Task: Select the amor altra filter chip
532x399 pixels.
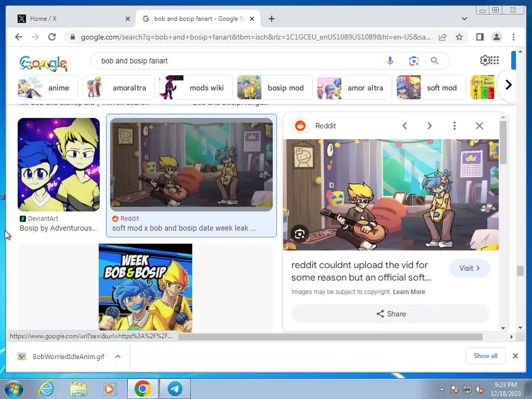Action: [x=354, y=87]
